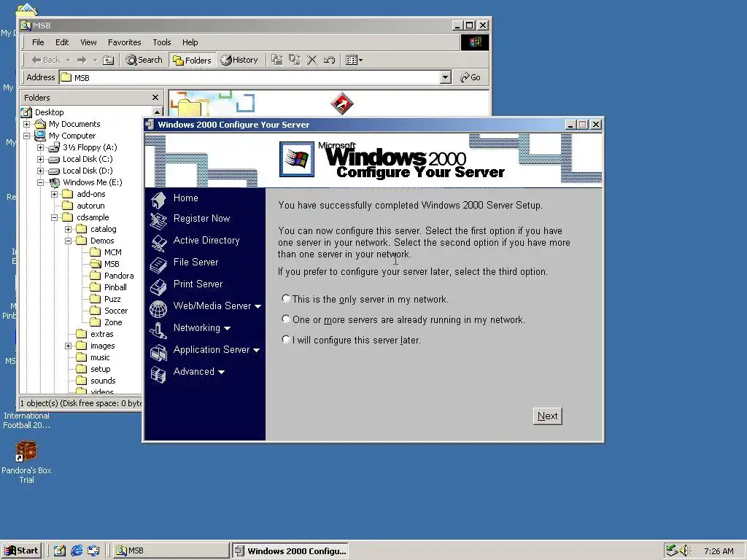Click the Copy To icon in MSB toolbar

tap(295, 60)
